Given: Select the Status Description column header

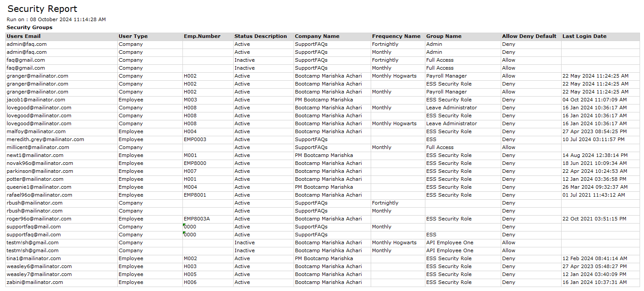Looking at the screenshot, I should [x=261, y=37].
